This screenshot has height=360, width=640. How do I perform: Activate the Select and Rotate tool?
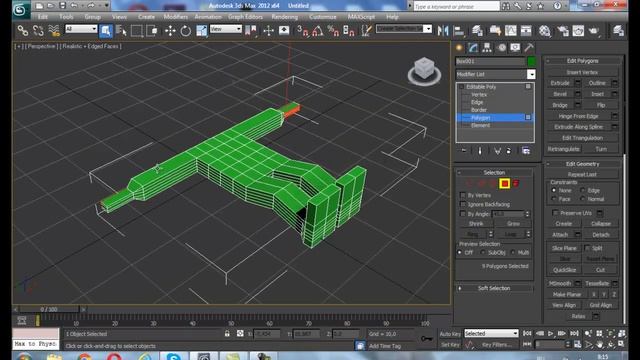coord(186,31)
